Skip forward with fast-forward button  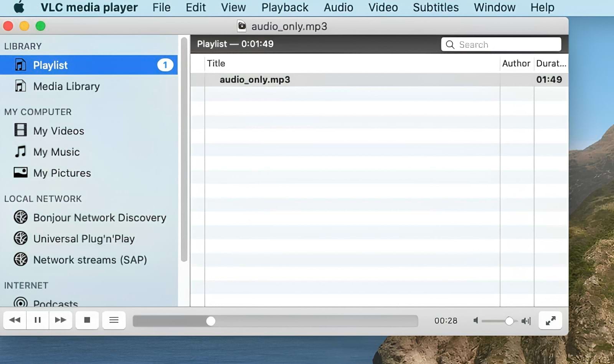60,320
